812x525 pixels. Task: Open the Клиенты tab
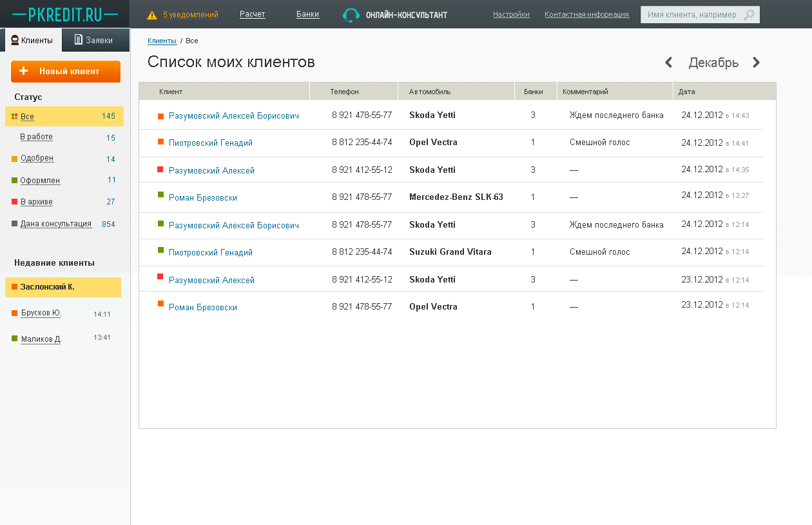pyautogui.click(x=32, y=40)
